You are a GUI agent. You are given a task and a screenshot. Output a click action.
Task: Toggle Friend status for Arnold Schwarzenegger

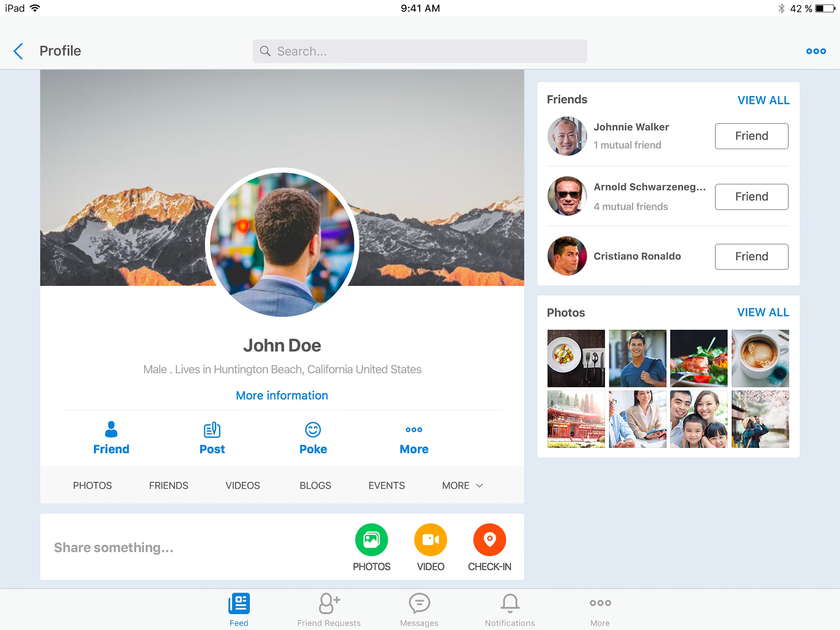coord(751,197)
